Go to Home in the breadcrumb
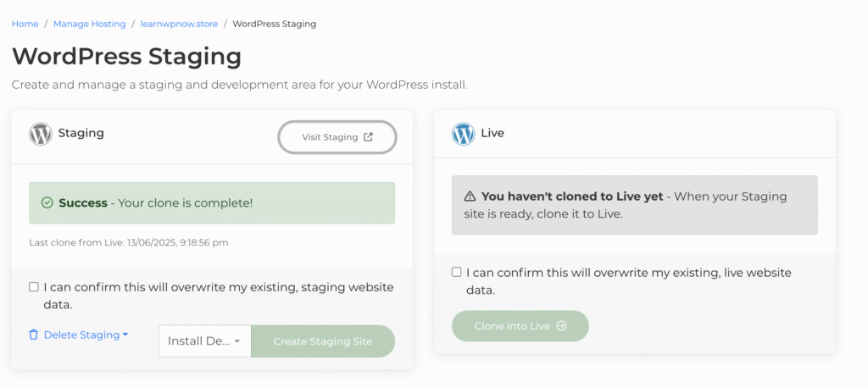The image size is (868, 387). (x=25, y=24)
